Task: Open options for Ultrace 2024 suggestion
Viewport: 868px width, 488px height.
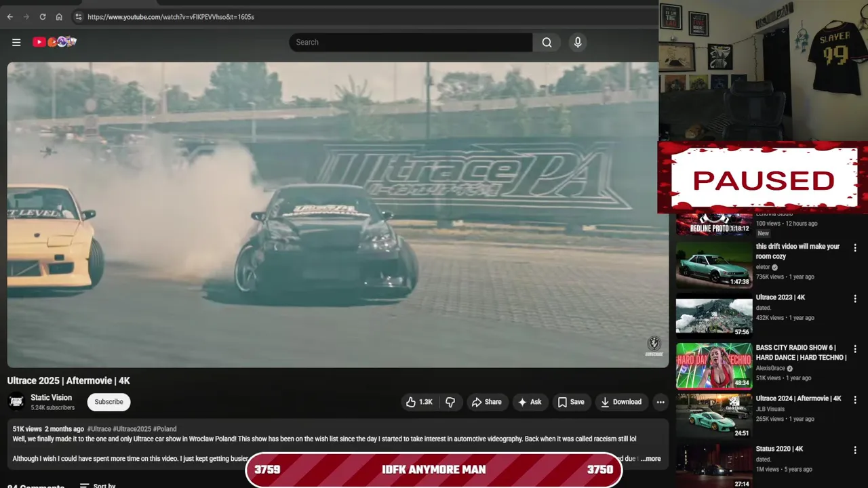Action: (855, 400)
